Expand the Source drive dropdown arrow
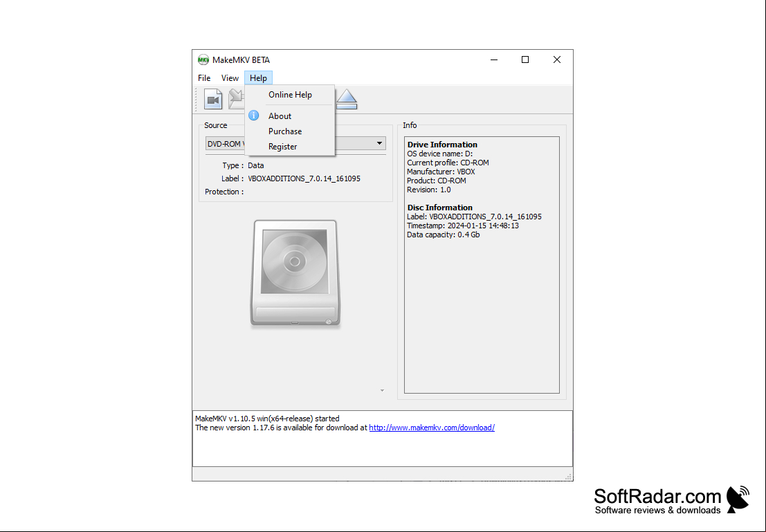The height and width of the screenshot is (532, 766). tap(379, 144)
